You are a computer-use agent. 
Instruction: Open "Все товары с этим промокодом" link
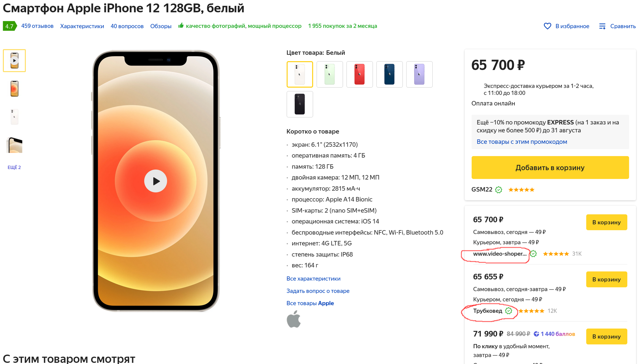point(522,142)
